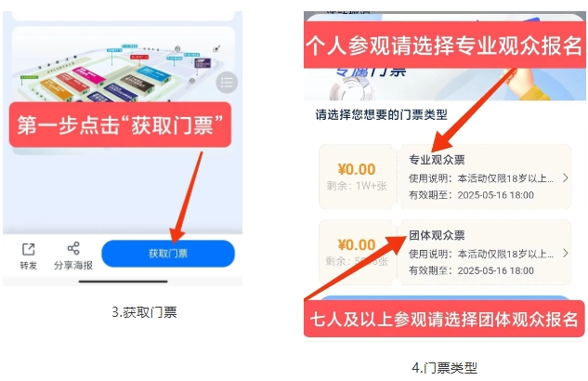Expand the 团体观众票 chevron arrow
The image size is (588, 381).
click(566, 253)
